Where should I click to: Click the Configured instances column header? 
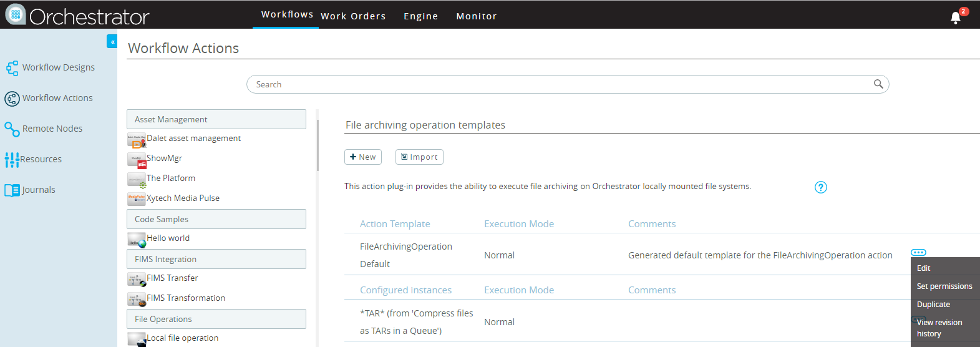405,290
